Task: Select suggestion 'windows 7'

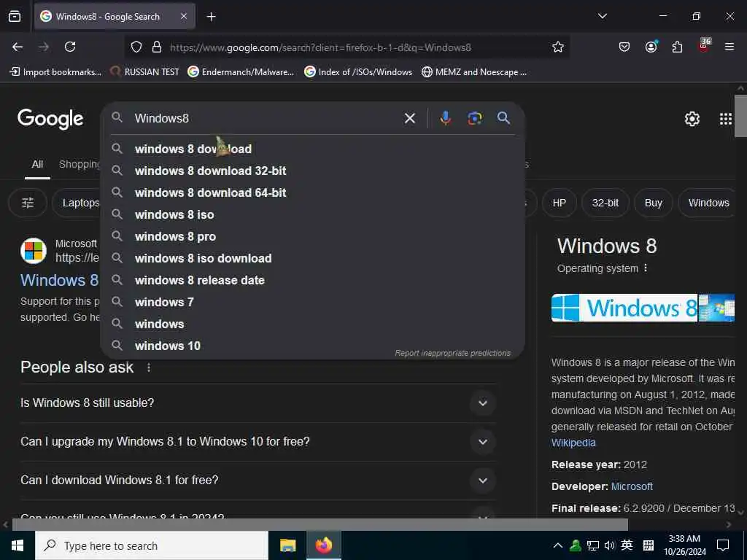Action: [312, 302]
